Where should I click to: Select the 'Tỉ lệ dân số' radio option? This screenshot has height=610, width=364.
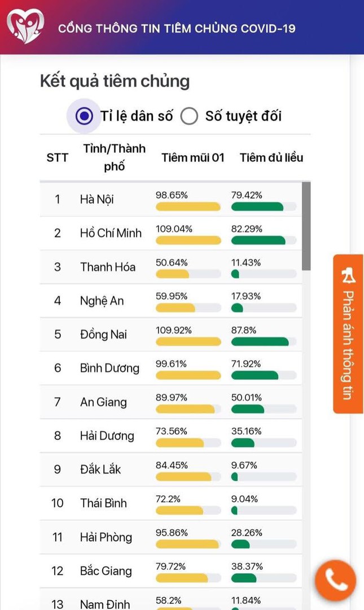[x=85, y=116]
